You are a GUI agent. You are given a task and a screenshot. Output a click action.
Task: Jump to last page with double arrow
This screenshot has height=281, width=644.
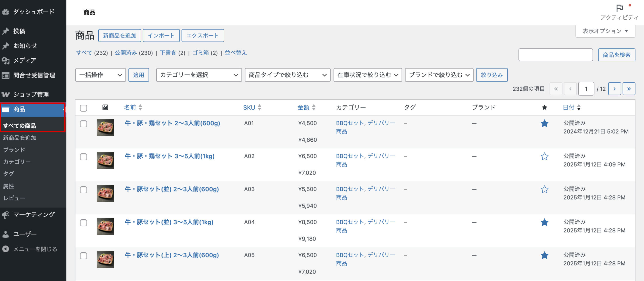pyautogui.click(x=629, y=89)
